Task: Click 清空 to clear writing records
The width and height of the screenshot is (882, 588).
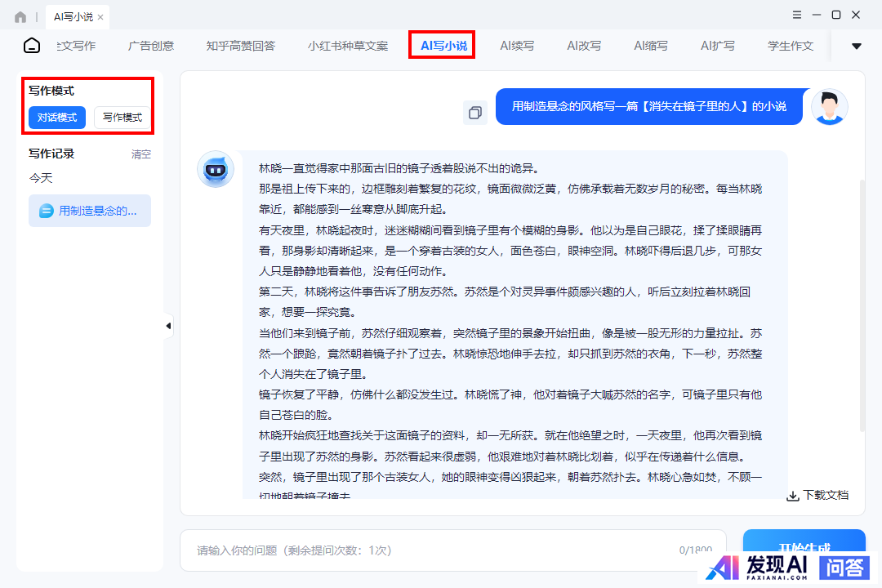Action: click(141, 154)
